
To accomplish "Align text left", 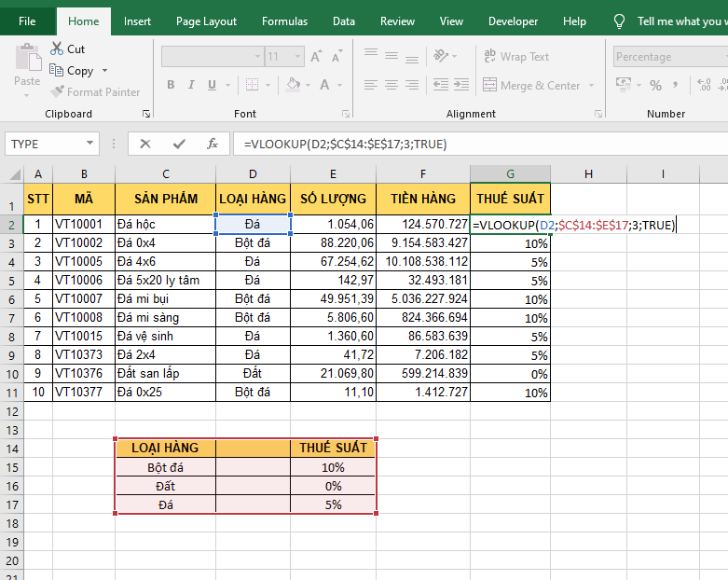I will tap(370, 85).
